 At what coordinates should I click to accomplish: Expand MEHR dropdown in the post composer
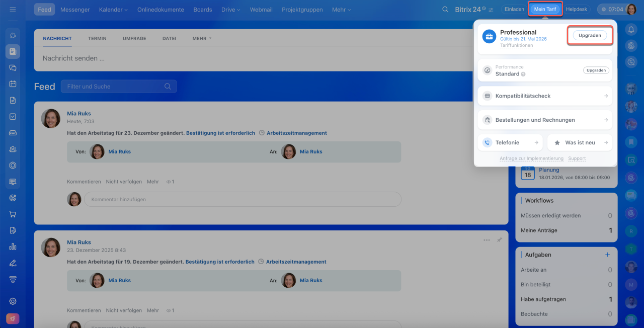click(202, 38)
